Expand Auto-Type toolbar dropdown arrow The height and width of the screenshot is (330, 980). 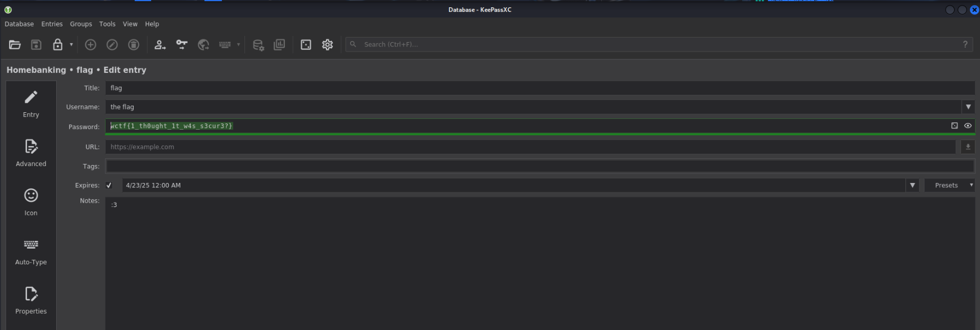[238, 45]
